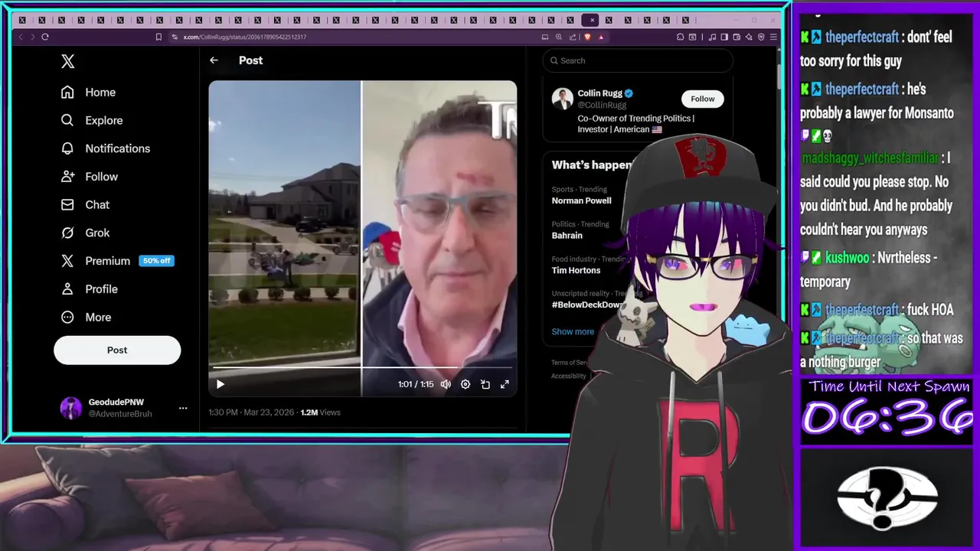Open Notifications in the sidebar
The height and width of the screenshot is (551, 980).
click(x=106, y=148)
